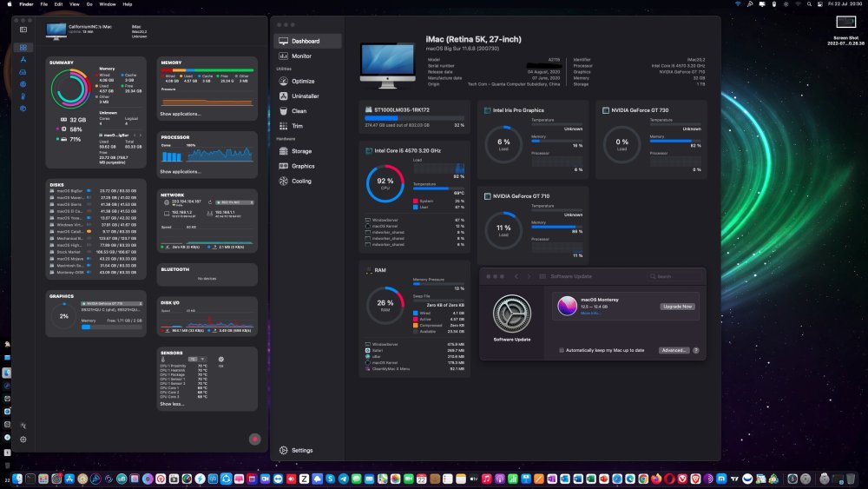Screen dimensions: 868x489
Task: Click the help question mark button
Action: [696, 350]
